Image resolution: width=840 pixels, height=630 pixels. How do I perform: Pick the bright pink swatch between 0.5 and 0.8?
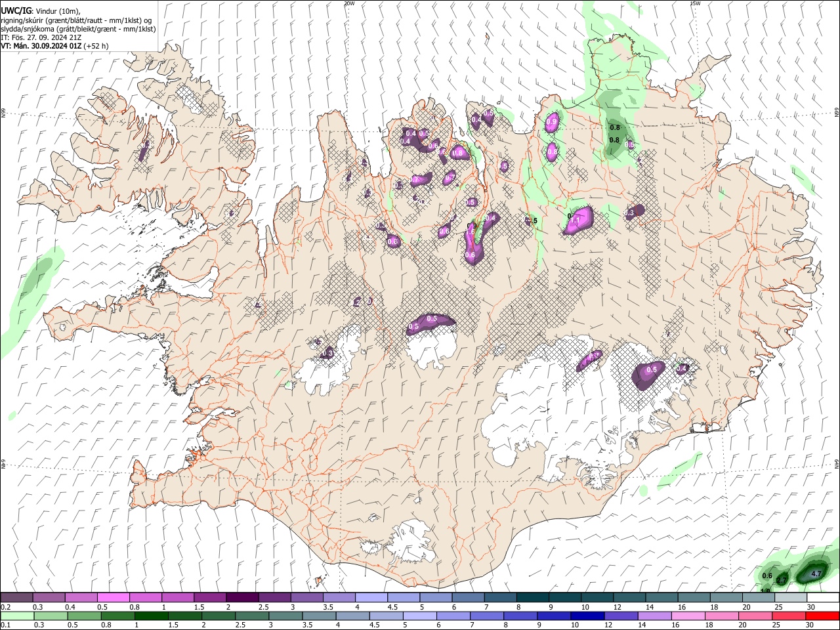tap(114, 598)
